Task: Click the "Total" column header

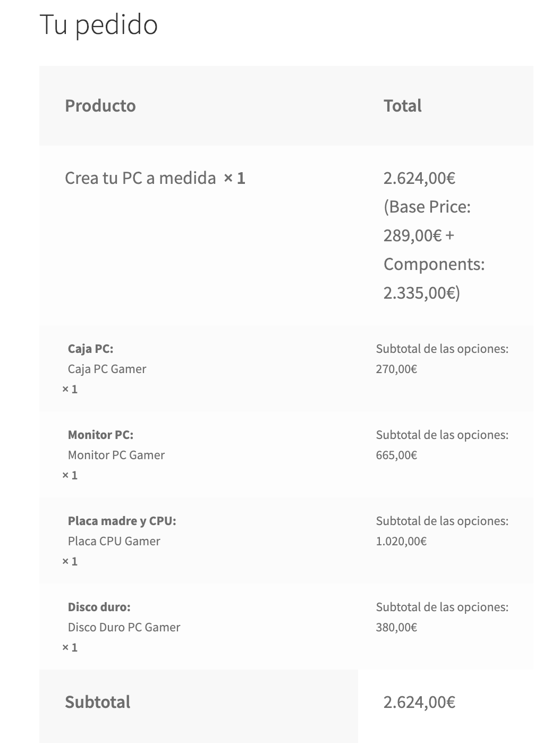Action: [x=402, y=106]
